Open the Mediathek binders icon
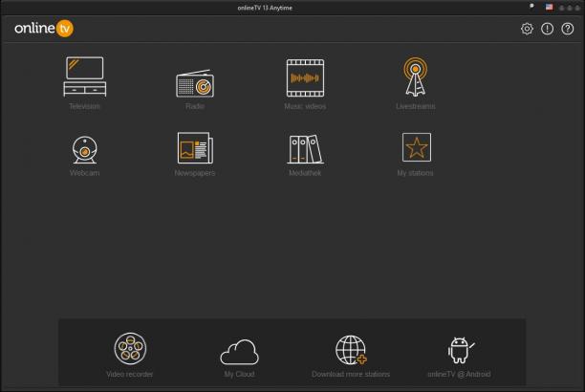585x392 pixels. [305, 149]
